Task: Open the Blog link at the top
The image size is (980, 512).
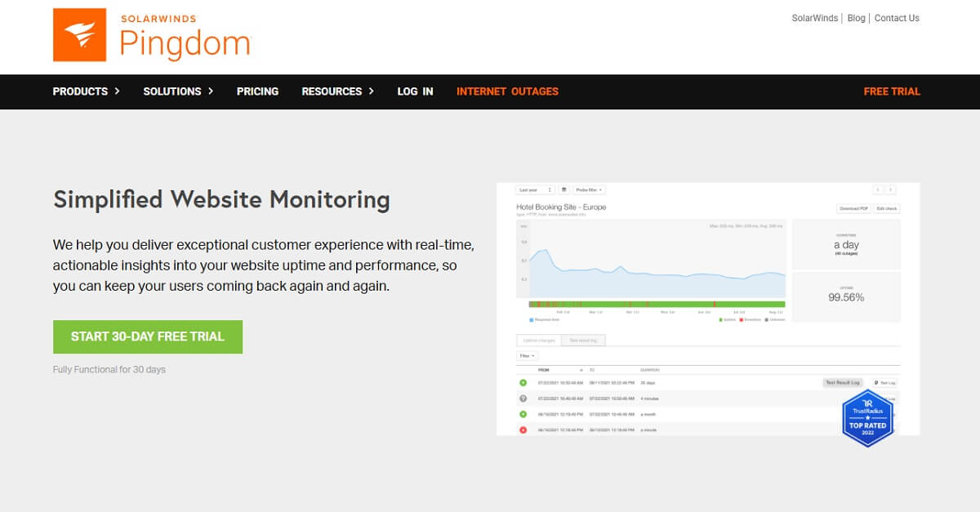Action: pyautogui.click(x=856, y=18)
